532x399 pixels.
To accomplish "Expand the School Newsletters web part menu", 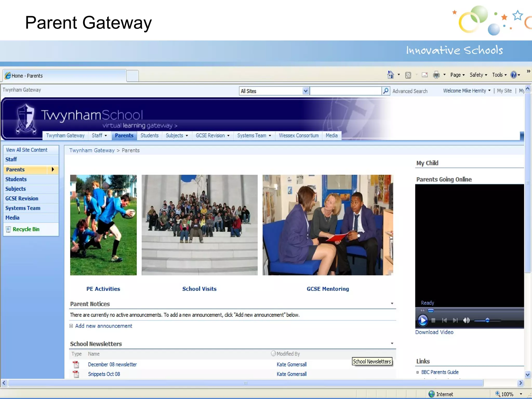I will click(x=392, y=343).
